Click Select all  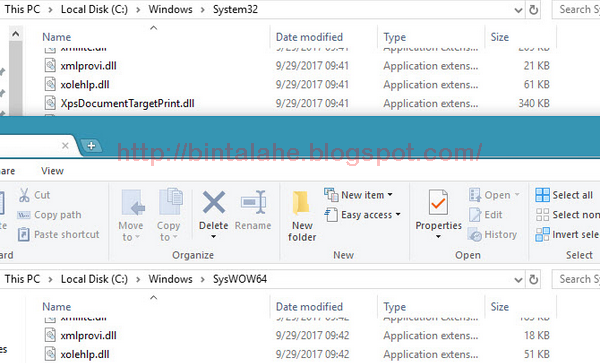(564, 195)
